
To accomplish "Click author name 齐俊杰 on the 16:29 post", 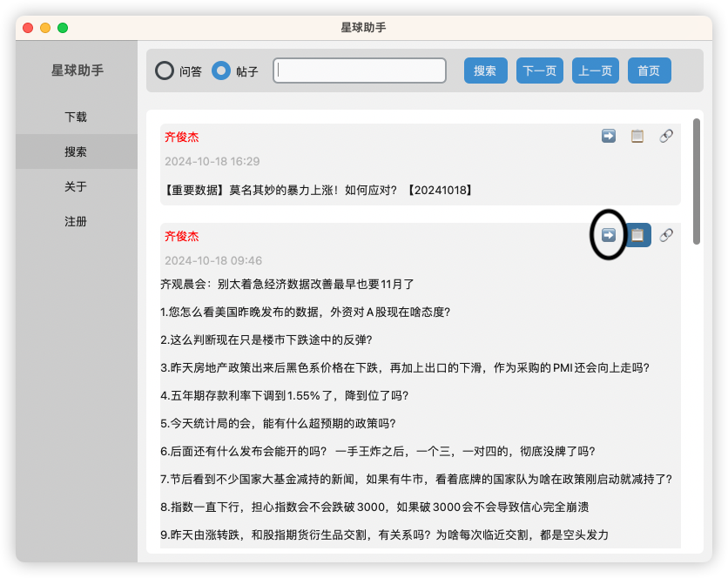I will tap(182, 137).
